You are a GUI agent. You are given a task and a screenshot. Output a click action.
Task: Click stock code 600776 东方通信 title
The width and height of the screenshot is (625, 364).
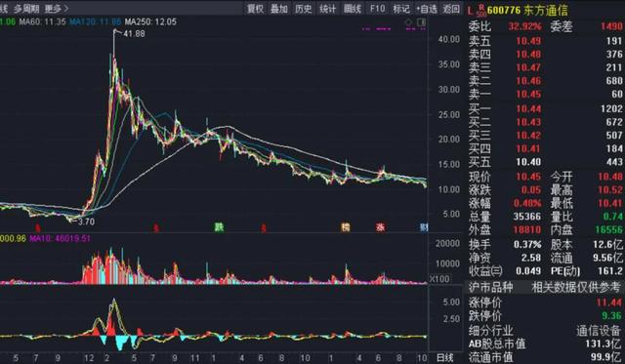click(x=527, y=11)
